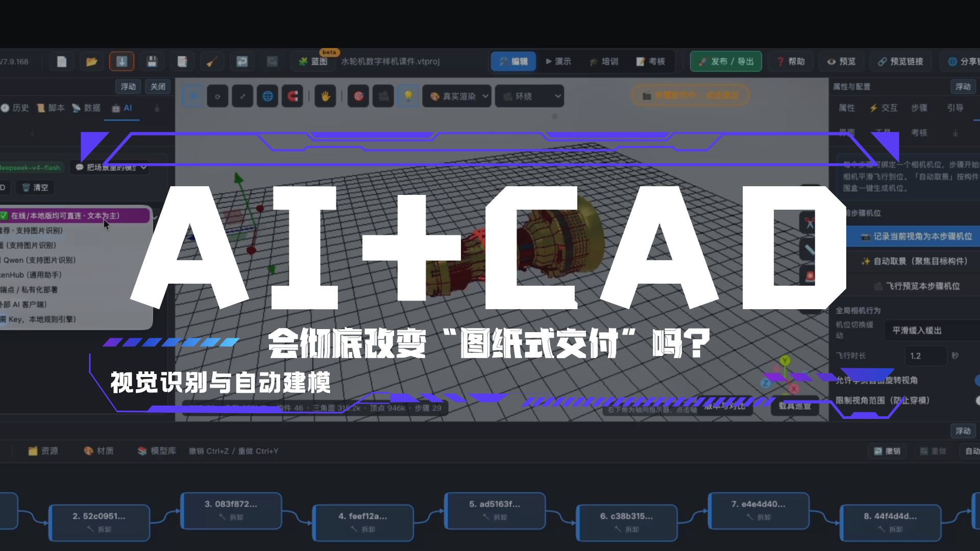Click the highlighted download arrow icon
Viewport: 980px width, 551px height.
coord(121,62)
